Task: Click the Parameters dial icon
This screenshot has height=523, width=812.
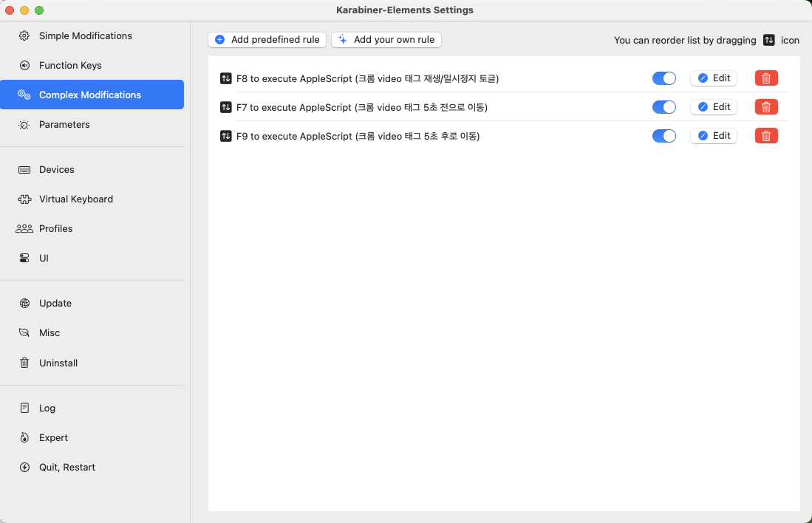Action: [x=24, y=124]
